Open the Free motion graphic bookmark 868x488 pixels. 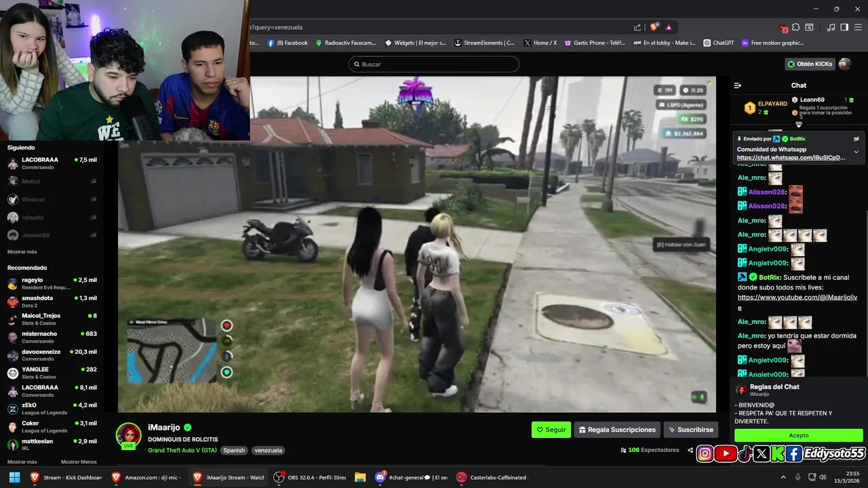click(772, 43)
